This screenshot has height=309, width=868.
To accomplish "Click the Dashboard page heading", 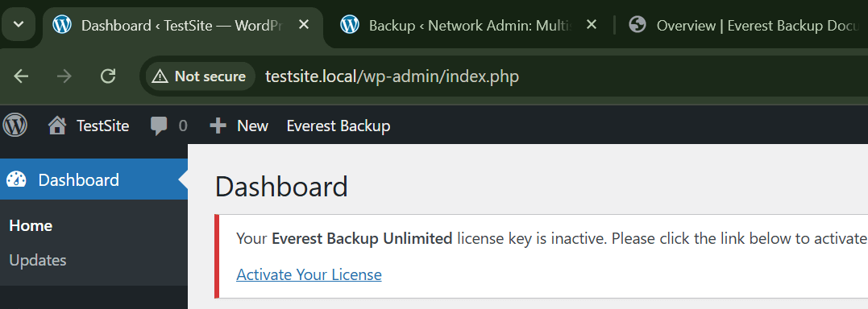I will click(281, 186).
